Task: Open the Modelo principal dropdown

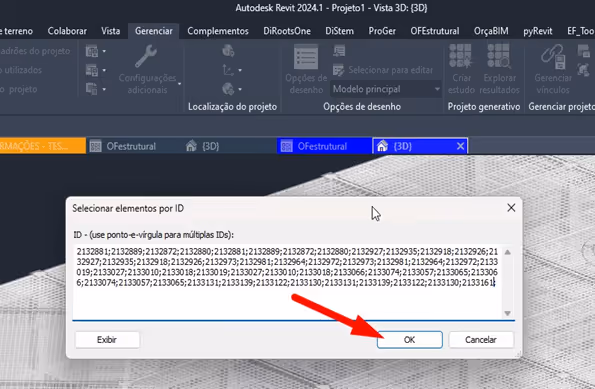Action: (386, 89)
